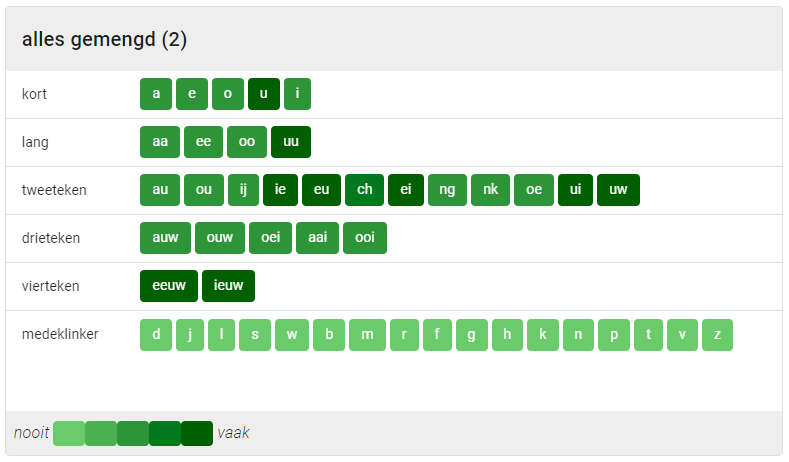Viewport: 789px width, 462px height.
Task: Toggle the dark green 'u' tile
Action: pyautogui.click(x=263, y=94)
